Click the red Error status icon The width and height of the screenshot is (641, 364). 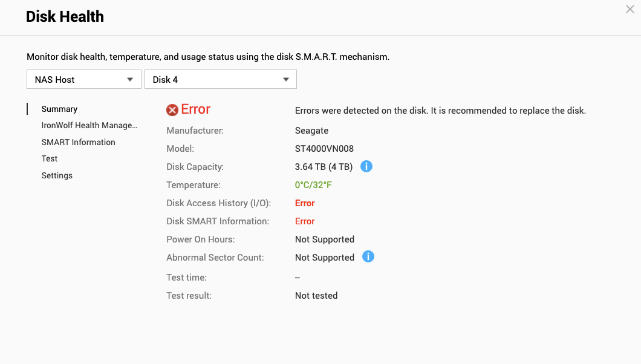click(172, 109)
